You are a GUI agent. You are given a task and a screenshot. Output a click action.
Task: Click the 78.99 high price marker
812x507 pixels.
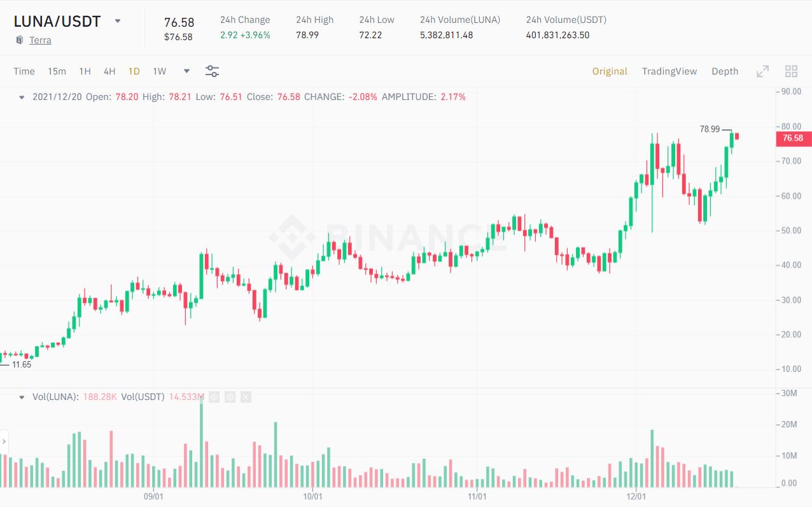point(710,129)
